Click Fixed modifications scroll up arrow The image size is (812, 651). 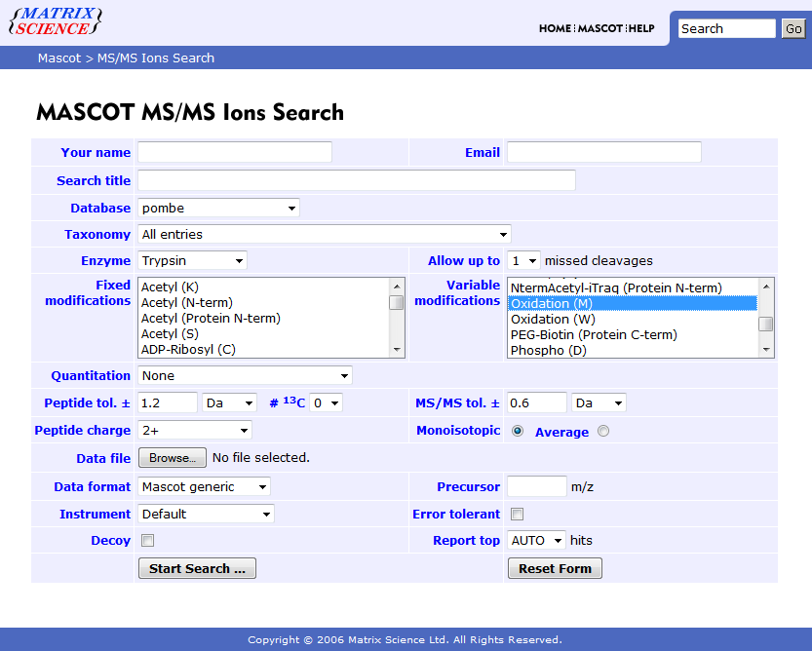(397, 287)
